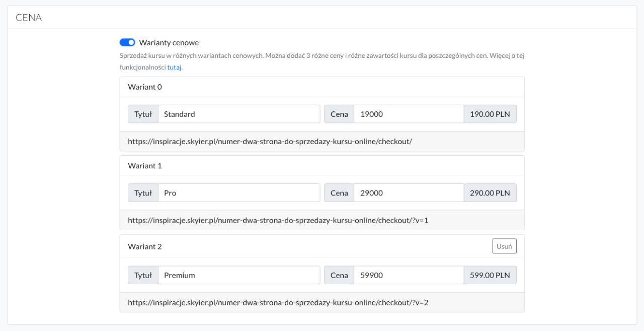Open the 'tutaj' help link
644x331 pixels.
pyautogui.click(x=175, y=67)
